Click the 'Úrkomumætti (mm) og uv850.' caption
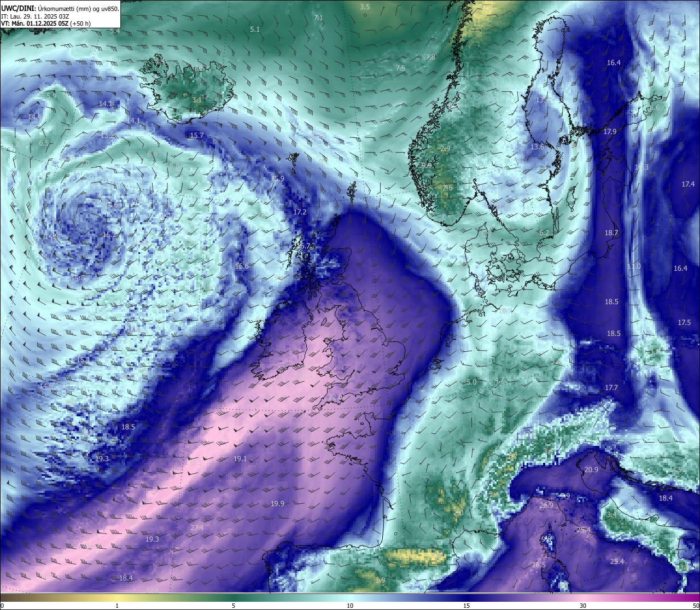Image resolution: width=700 pixels, height=610 pixels. tap(78, 9)
